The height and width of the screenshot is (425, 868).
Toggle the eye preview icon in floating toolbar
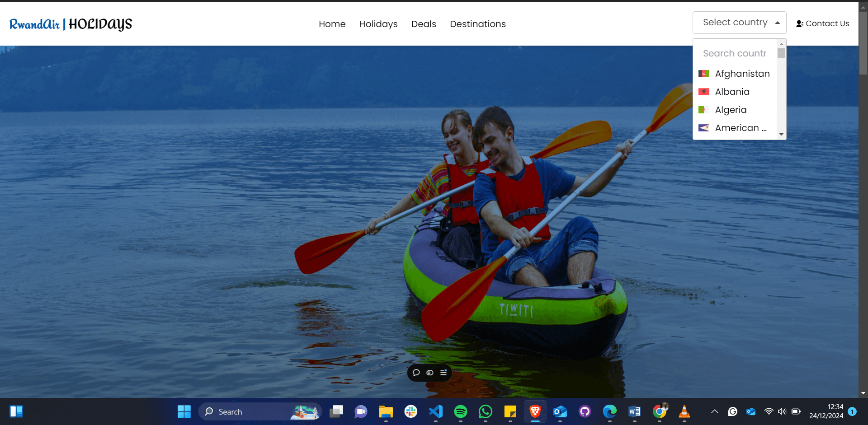[430, 373]
